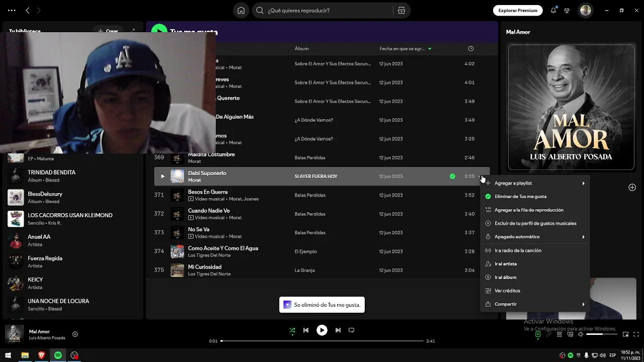Click the Home icon button
Screen dimensions: 644x362
click(241, 10)
